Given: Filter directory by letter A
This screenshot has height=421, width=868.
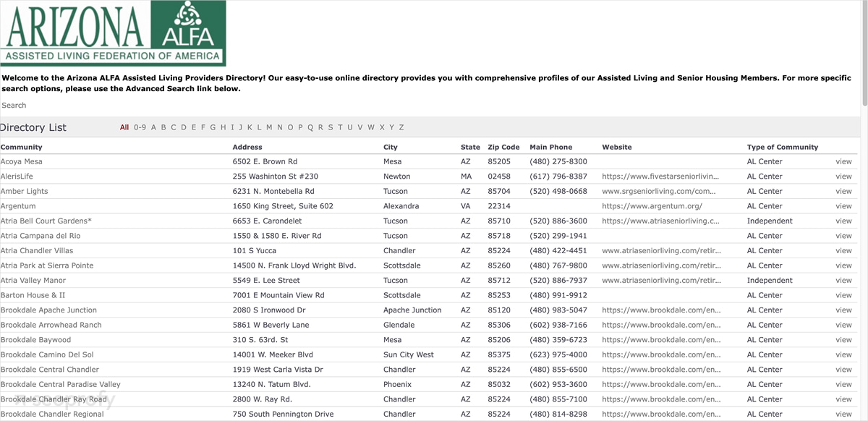Looking at the screenshot, I should pyautogui.click(x=153, y=127).
